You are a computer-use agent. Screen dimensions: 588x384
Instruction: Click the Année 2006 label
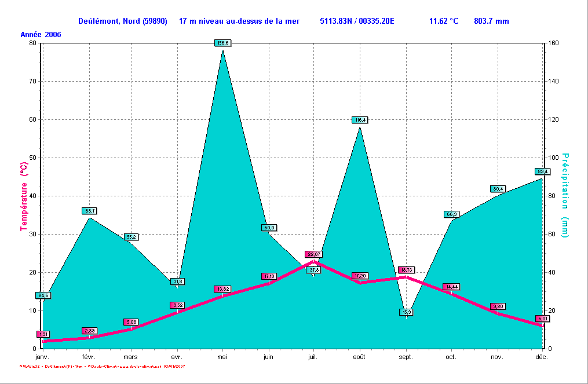tap(41, 35)
